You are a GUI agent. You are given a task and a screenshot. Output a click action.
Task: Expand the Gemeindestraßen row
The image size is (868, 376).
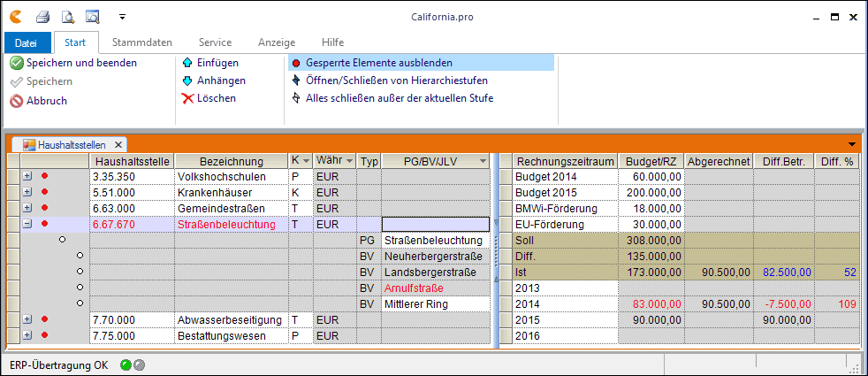[x=27, y=208]
